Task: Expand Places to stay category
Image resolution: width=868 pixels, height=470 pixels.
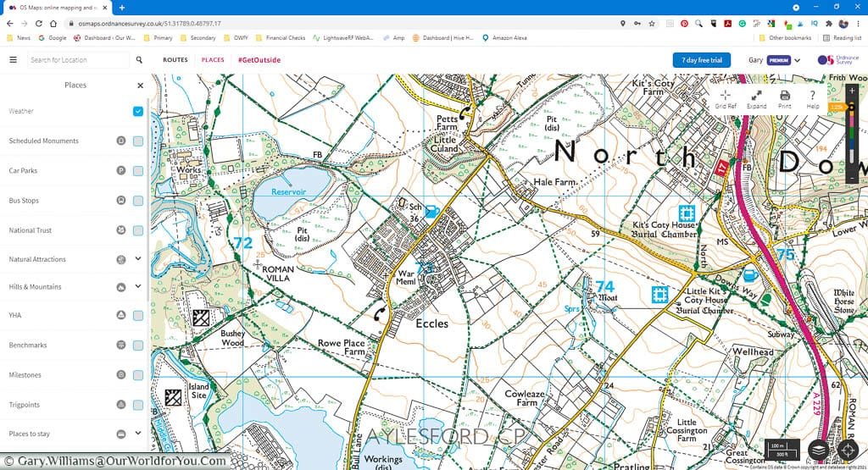Action: (138, 433)
